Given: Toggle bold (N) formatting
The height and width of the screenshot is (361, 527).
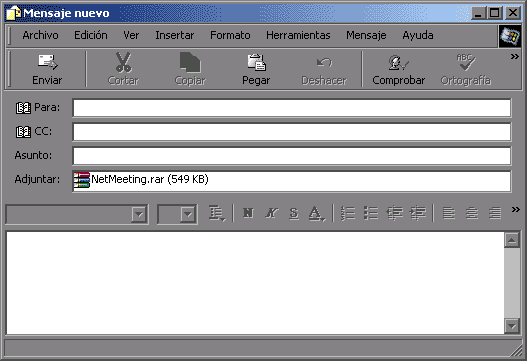Looking at the screenshot, I should tap(248, 213).
